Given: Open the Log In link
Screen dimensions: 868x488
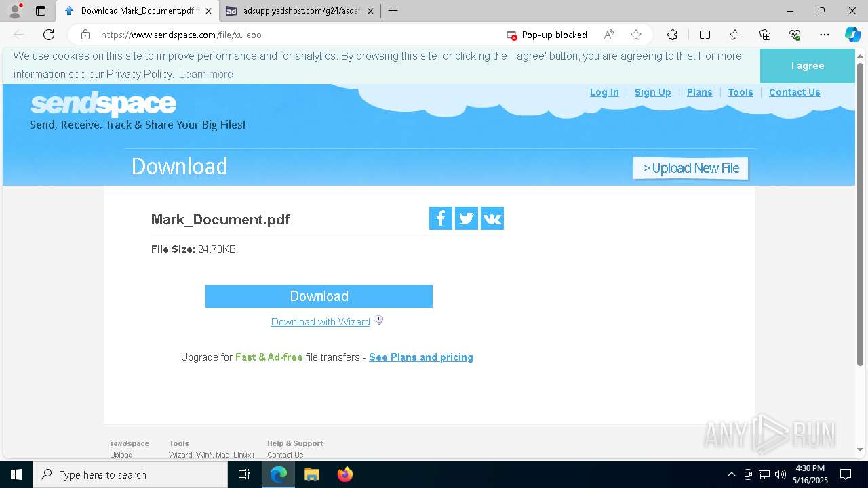Looking at the screenshot, I should [604, 92].
